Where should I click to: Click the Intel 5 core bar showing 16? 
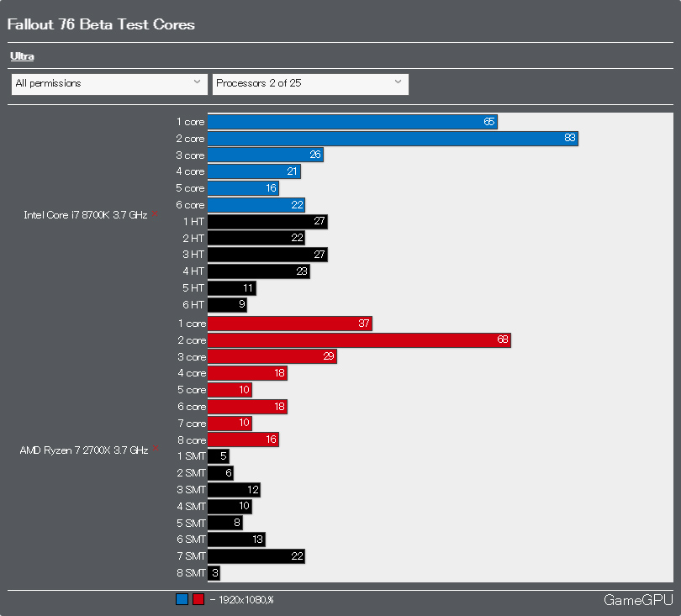pos(243,188)
